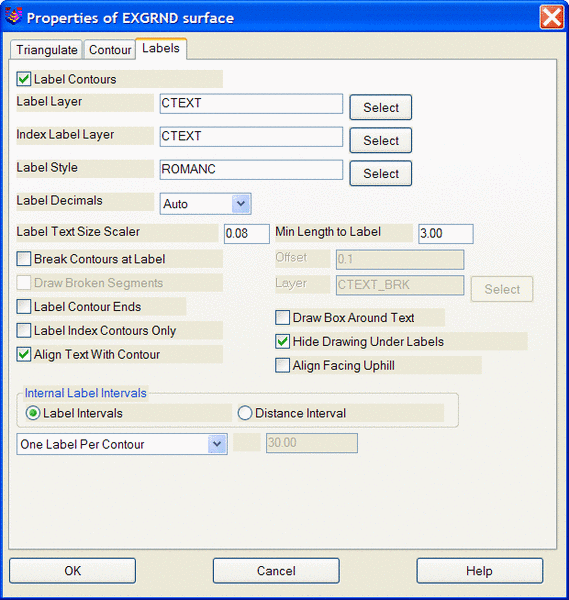
Task: Click Select button for Label Layer
Action: click(381, 108)
